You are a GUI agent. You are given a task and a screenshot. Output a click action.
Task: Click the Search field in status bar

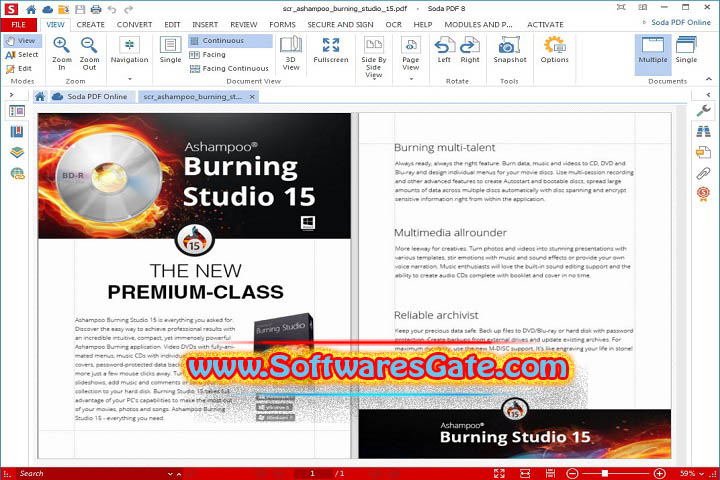pyautogui.click(x=90, y=474)
